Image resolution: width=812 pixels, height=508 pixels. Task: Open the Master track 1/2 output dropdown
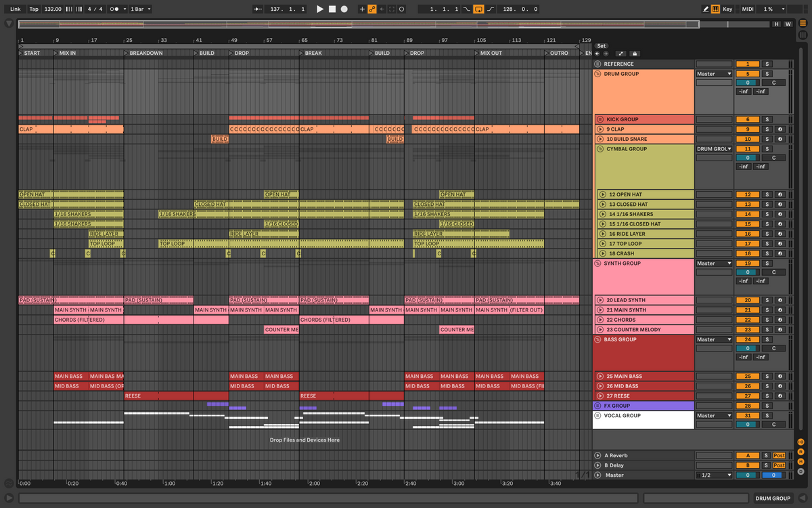click(x=715, y=475)
